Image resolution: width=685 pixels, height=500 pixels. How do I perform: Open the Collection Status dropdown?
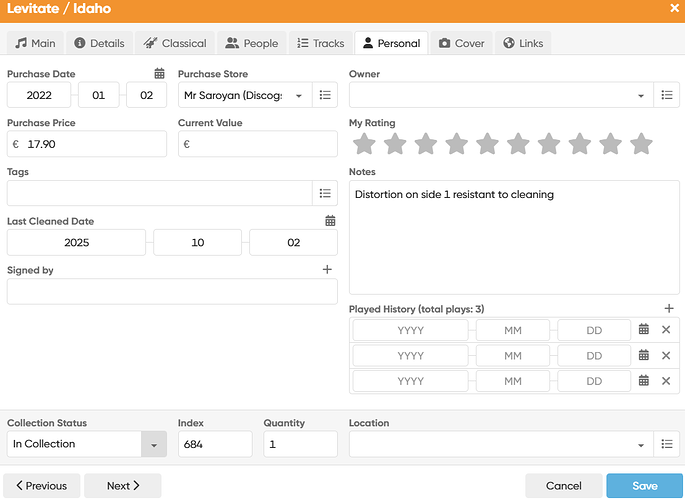[x=154, y=444]
